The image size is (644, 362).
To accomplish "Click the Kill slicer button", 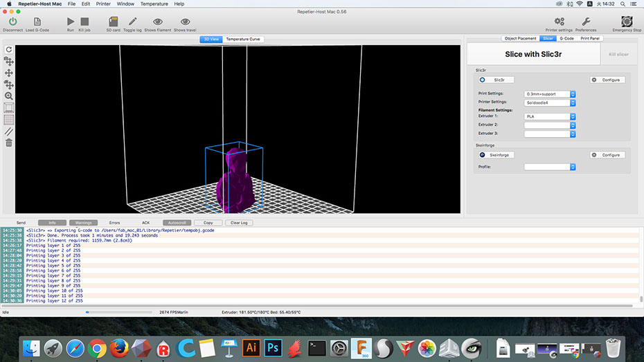I will pos(618,54).
